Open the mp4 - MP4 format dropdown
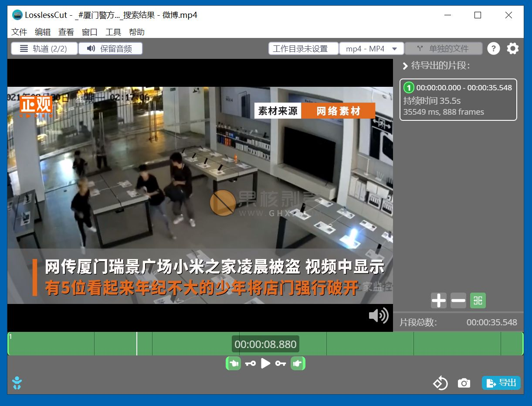The height and width of the screenshot is (406, 532). tap(371, 48)
